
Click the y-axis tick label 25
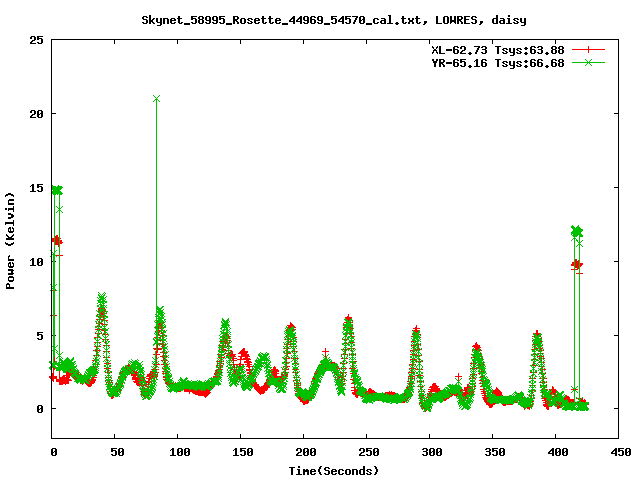36,40
